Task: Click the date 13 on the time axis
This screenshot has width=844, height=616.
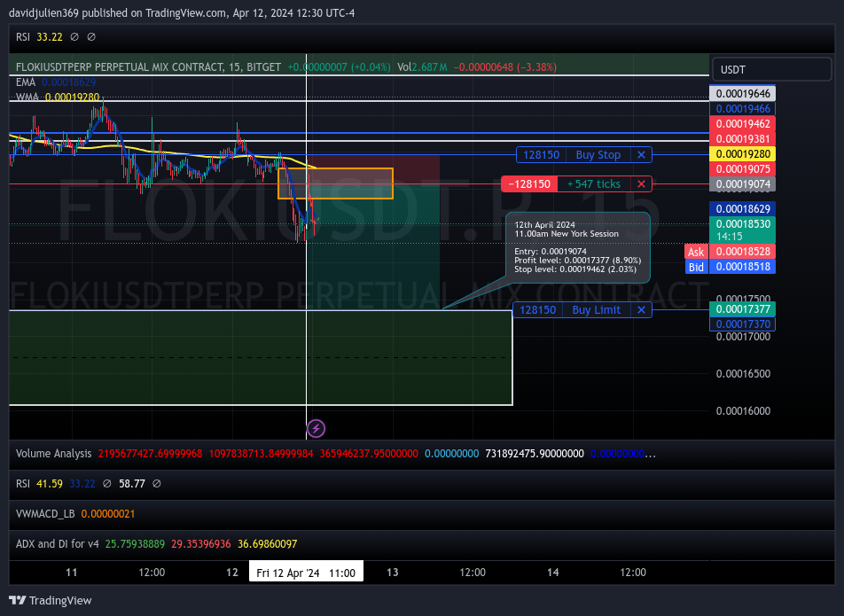Action: 393,573
